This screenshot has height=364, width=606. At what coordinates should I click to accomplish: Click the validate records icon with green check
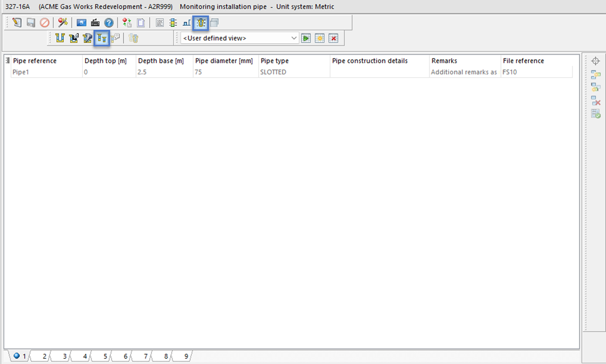[x=595, y=114]
